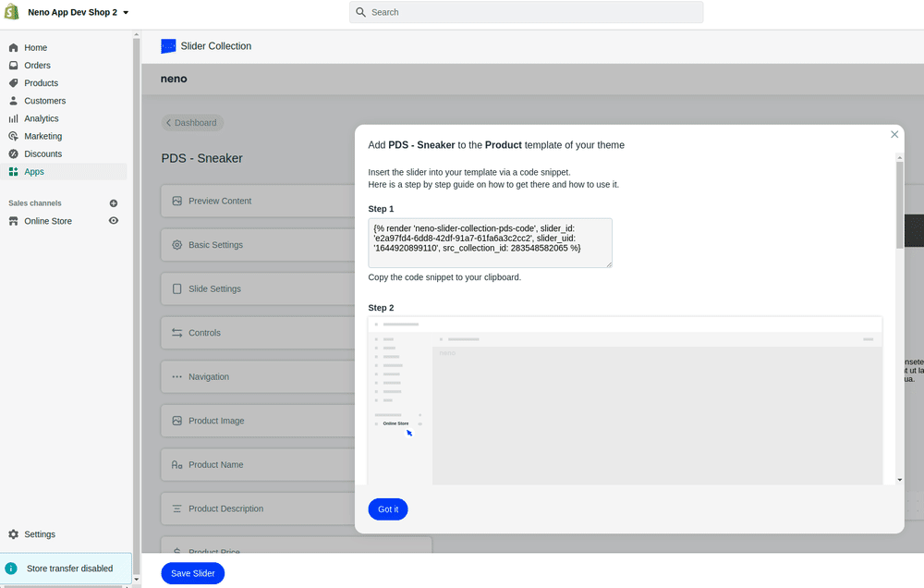Expand the Slide Settings section
Viewport: 924px width, 588px height.
pos(258,289)
